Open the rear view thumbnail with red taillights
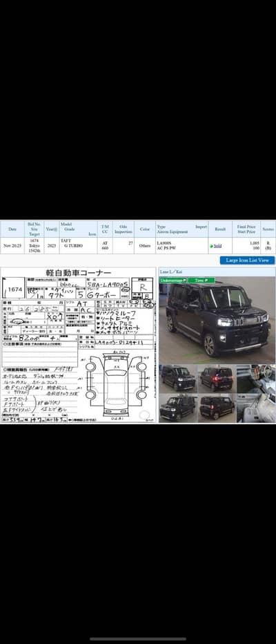Screen dimensions: 276x644 (217, 378)
